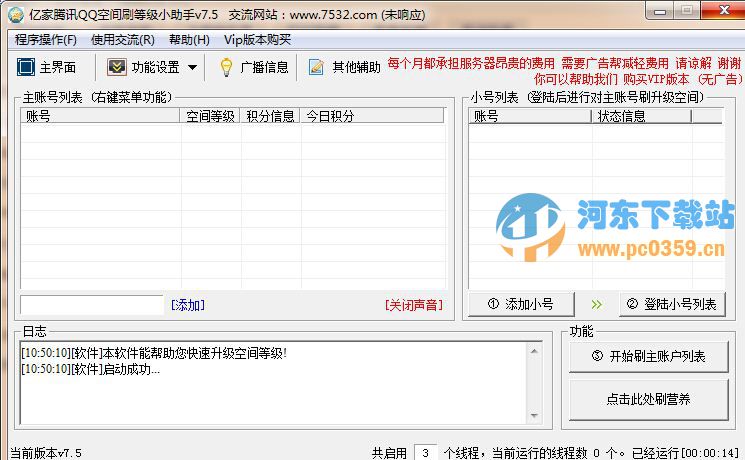Open 其他辅助 toolbar item label
Screen dimensions: 745x460
pyautogui.click(x=356, y=67)
